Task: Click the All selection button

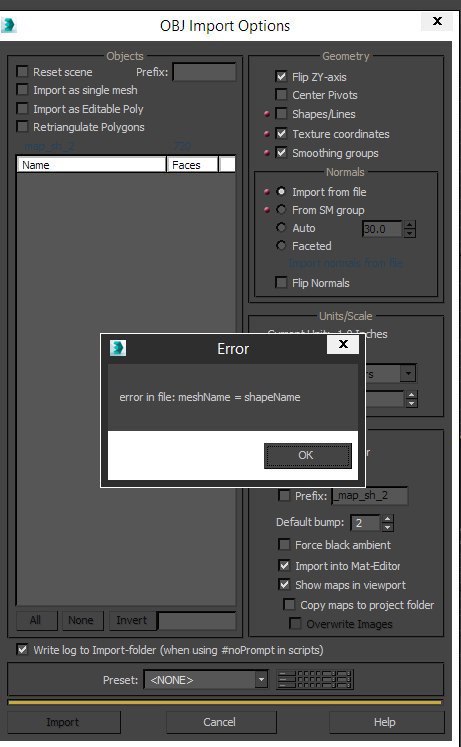Action: [x=36, y=620]
